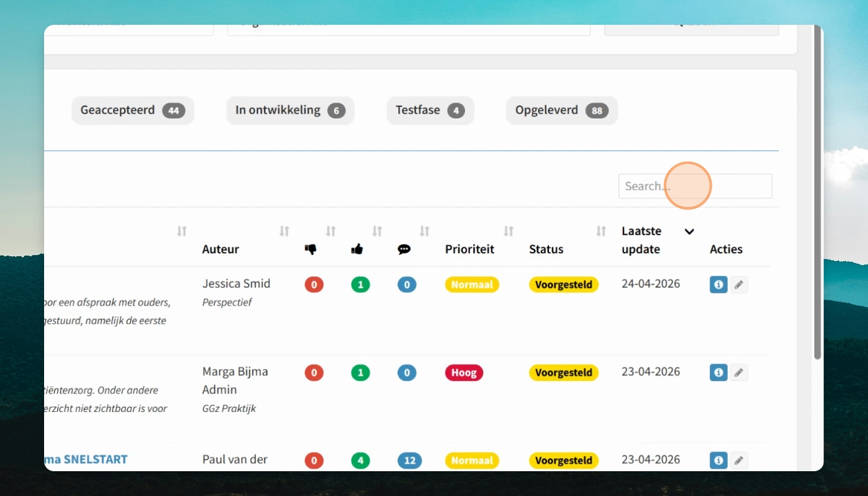This screenshot has height=496, width=868.
Task: Click like count 4 in Paul van der row
Action: pyautogui.click(x=360, y=460)
